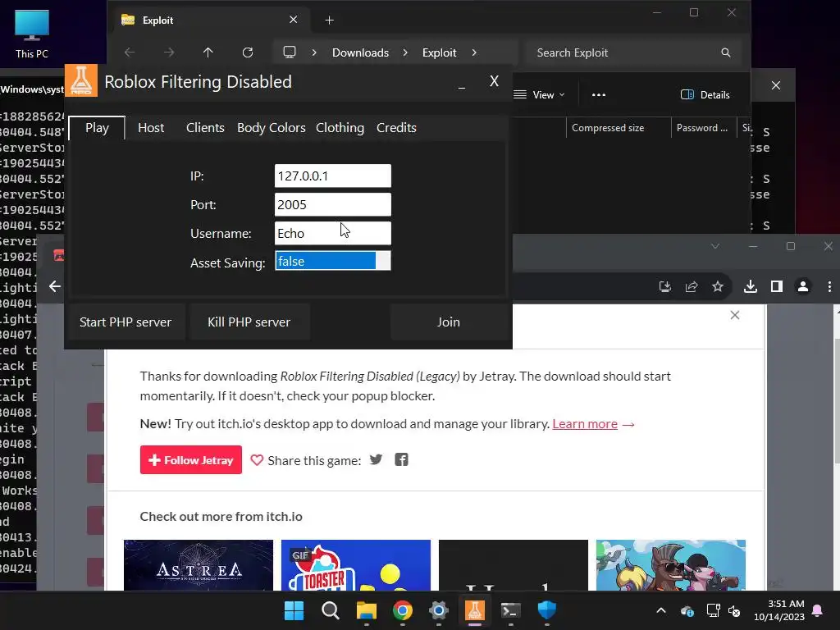Image resolution: width=840 pixels, height=630 pixels.
Task: Close the itch.io download popup with X
Action: 735,315
